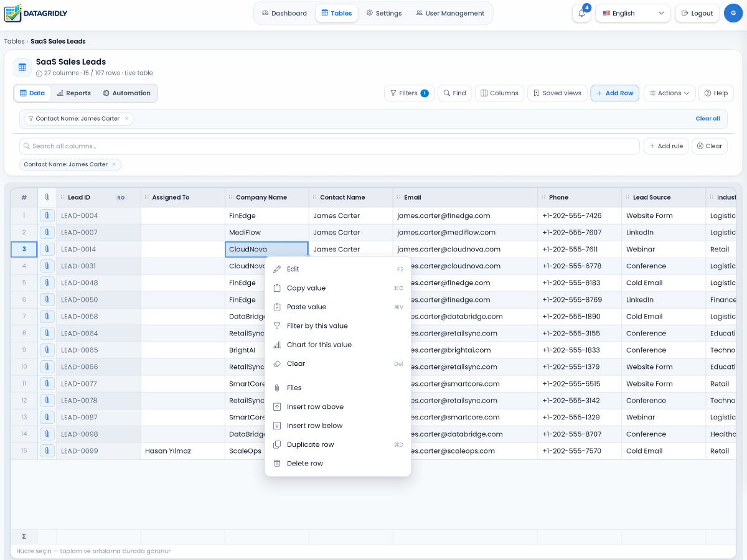The height and width of the screenshot is (560, 747).
Task: Click attachment icon for LEAD-0050 row
Action: pyautogui.click(x=47, y=299)
